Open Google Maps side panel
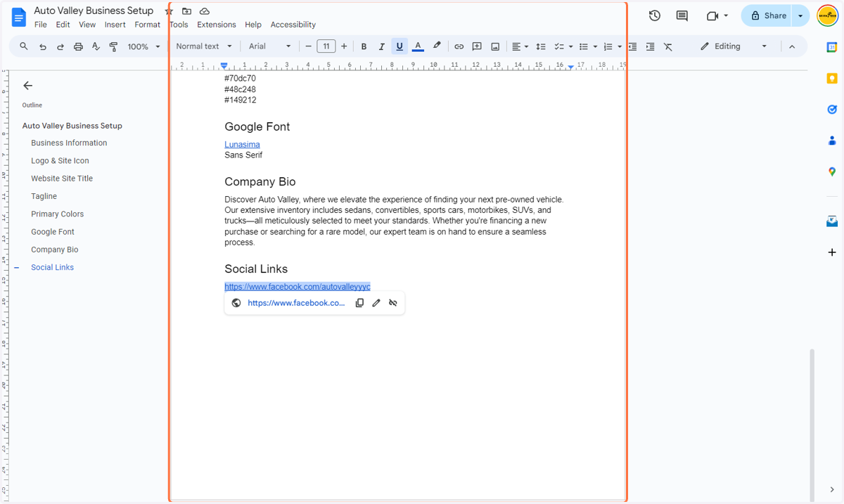 832,172
